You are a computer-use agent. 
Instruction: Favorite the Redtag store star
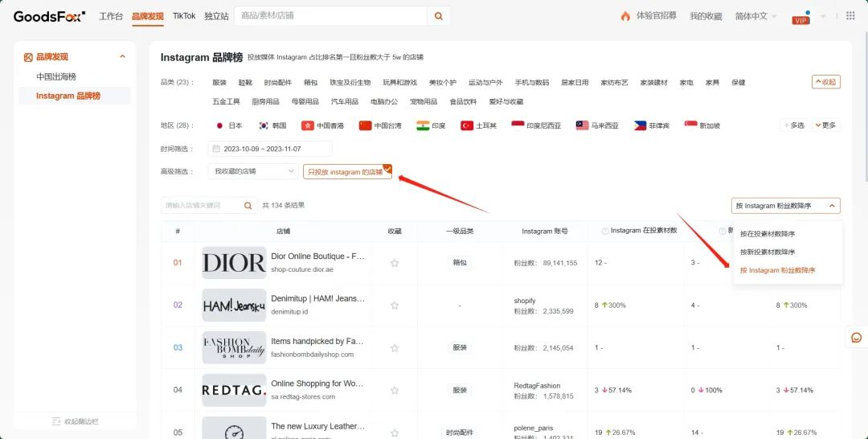[395, 390]
